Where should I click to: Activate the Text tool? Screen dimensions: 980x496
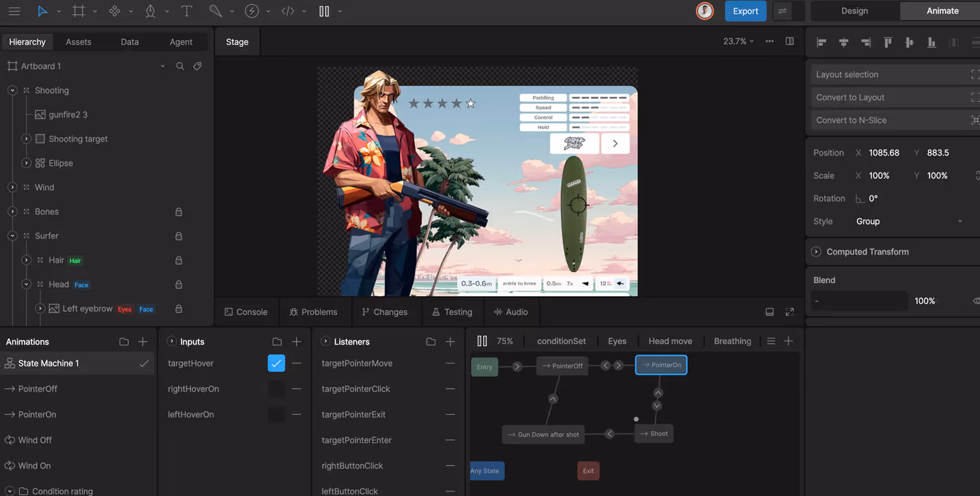(186, 11)
